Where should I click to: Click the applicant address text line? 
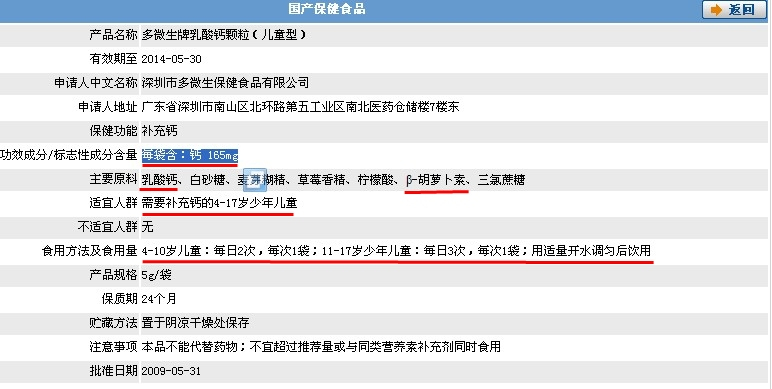pos(300,107)
